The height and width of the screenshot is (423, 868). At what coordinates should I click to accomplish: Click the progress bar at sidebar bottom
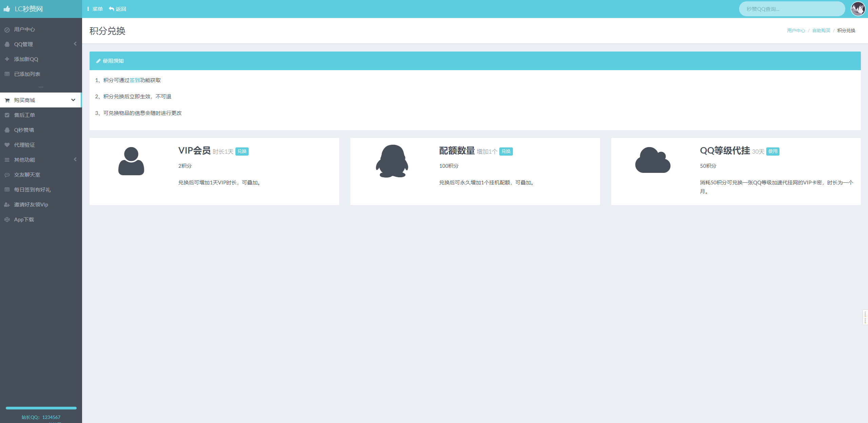tap(41, 408)
